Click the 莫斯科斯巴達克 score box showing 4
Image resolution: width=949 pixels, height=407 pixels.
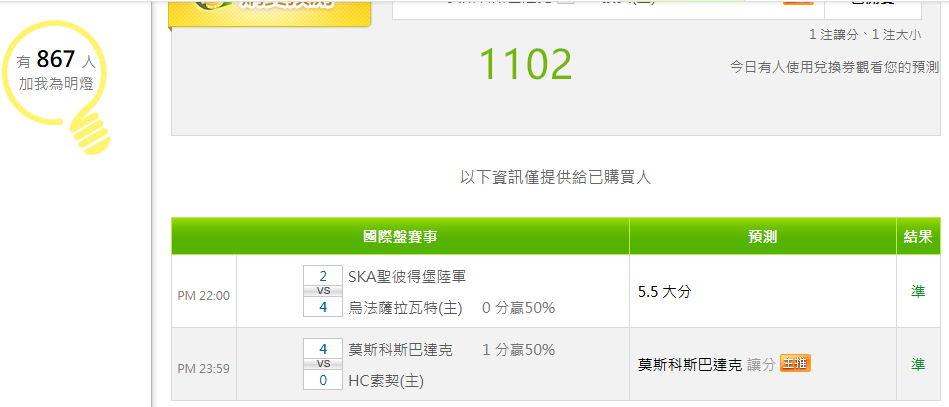pyautogui.click(x=323, y=349)
